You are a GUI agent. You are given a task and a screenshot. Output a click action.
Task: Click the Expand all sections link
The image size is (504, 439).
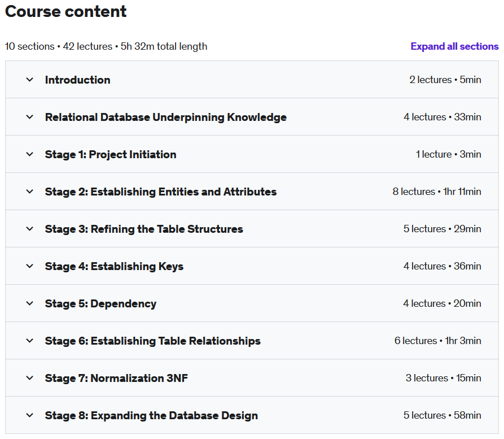coord(454,46)
